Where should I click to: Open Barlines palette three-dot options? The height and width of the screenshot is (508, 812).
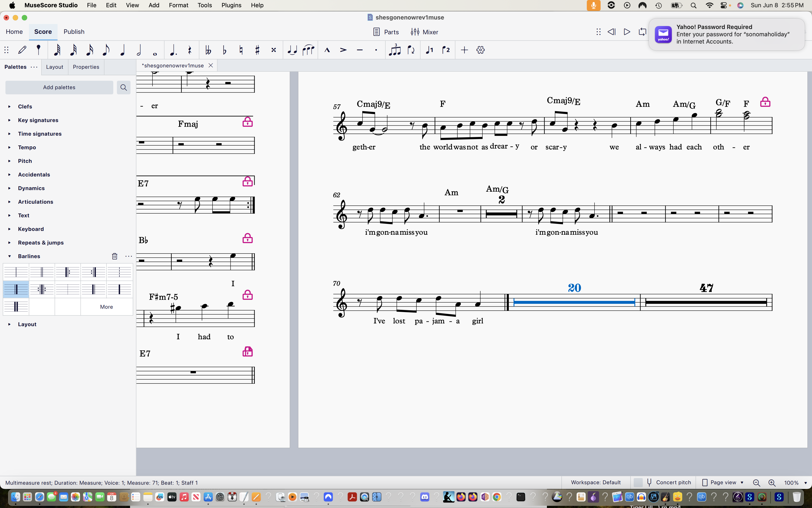[x=128, y=256]
